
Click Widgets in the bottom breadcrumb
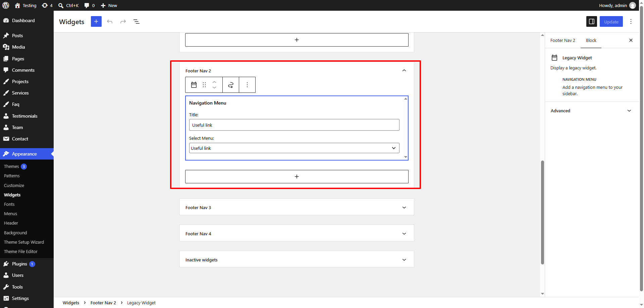click(71, 303)
